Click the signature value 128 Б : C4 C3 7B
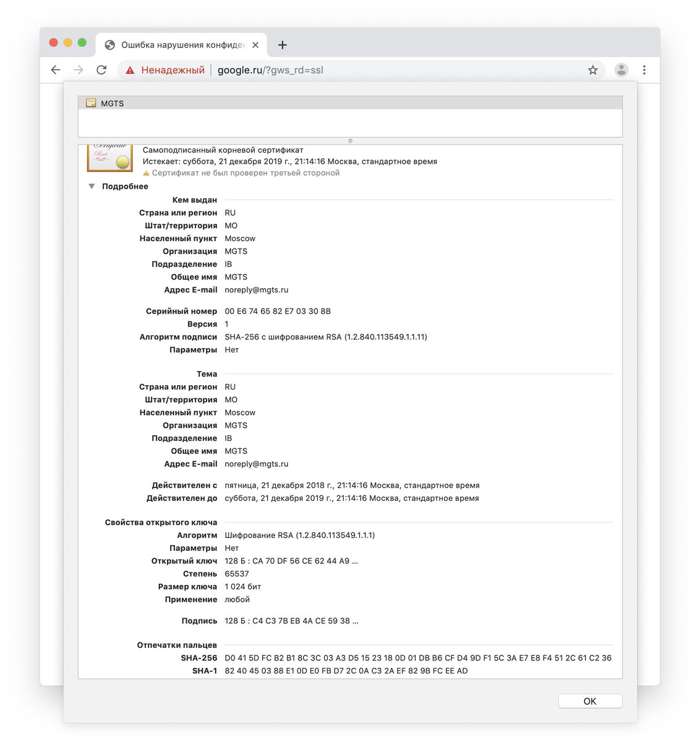Image resolution: width=700 pixels, height=742 pixels. [291, 621]
